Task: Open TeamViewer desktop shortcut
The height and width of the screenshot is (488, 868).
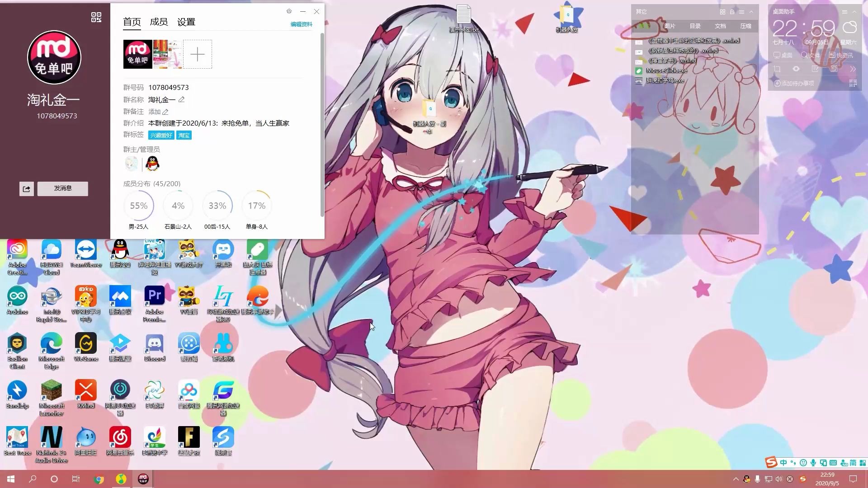Action: [86, 254]
